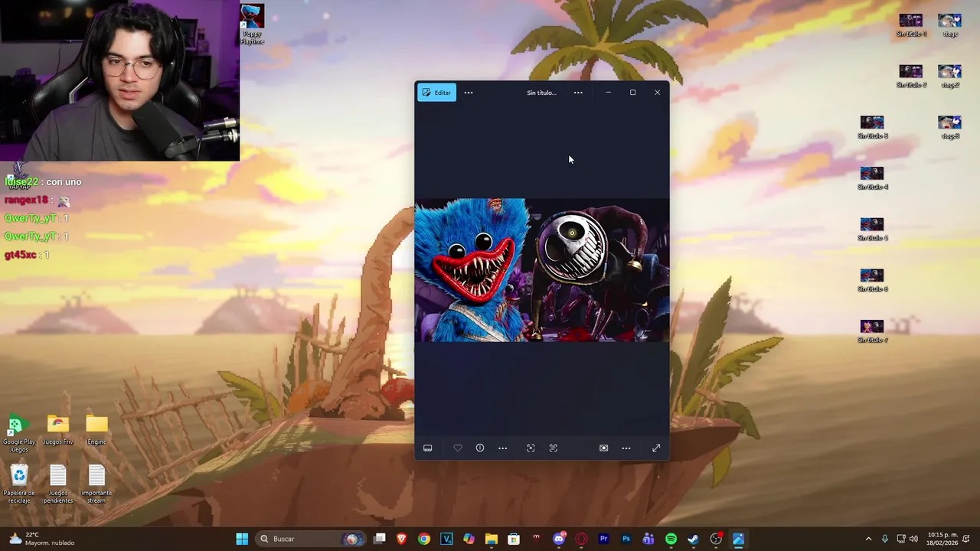Mark the photo as favorite with the heart
The width and height of the screenshot is (980, 551).
point(458,448)
